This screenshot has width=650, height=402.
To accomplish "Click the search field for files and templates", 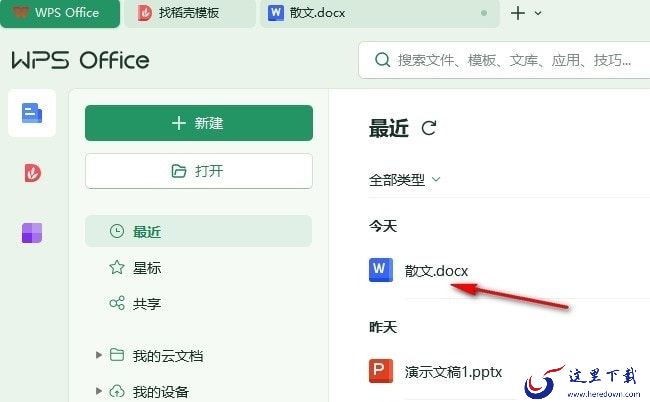I will pyautogui.click(x=504, y=60).
